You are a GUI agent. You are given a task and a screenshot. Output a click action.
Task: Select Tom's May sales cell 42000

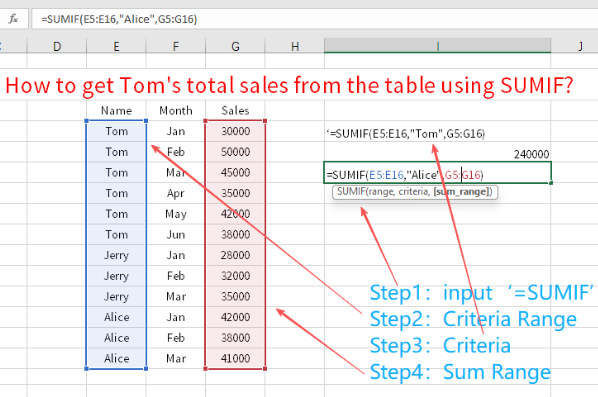(x=235, y=214)
